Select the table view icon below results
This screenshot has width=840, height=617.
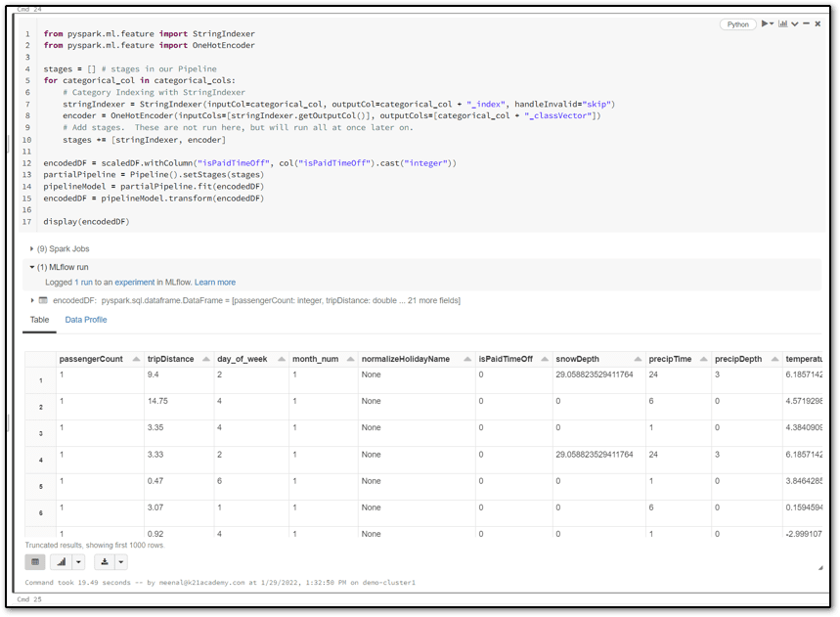pyautogui.click(x=35, y=561)
